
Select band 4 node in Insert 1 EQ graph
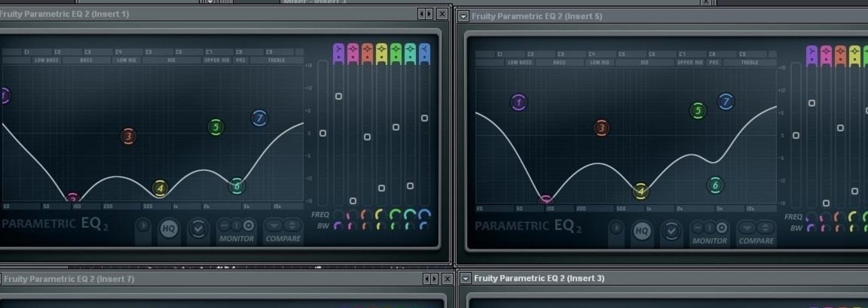(x=159, y=188)
